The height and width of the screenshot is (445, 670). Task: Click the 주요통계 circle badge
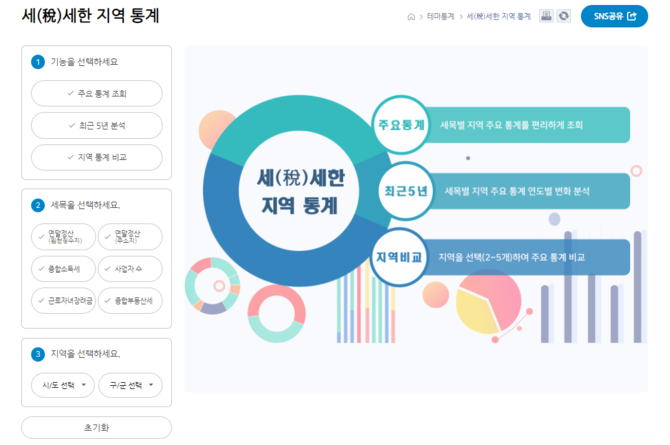click(401, 125)
